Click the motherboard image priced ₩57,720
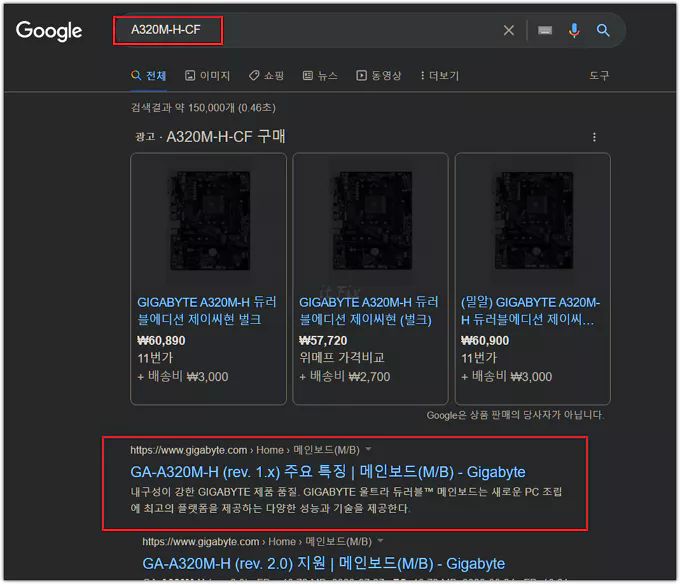 372,221
